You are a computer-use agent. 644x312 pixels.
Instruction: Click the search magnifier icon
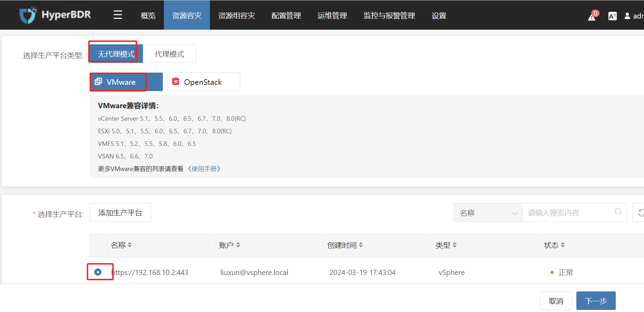pos(618,212)
